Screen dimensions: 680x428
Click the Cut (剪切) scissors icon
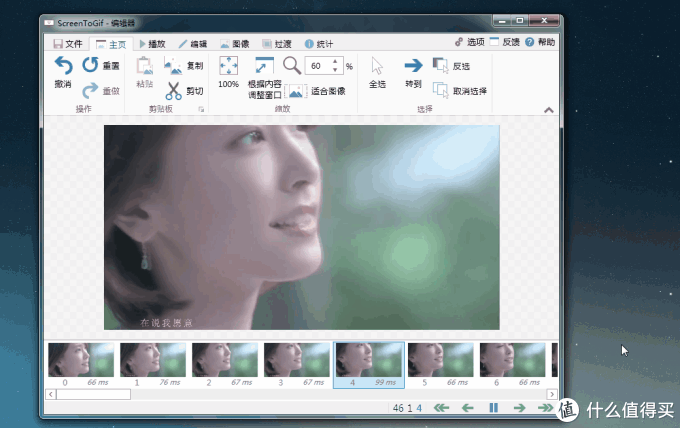(173, 91)
